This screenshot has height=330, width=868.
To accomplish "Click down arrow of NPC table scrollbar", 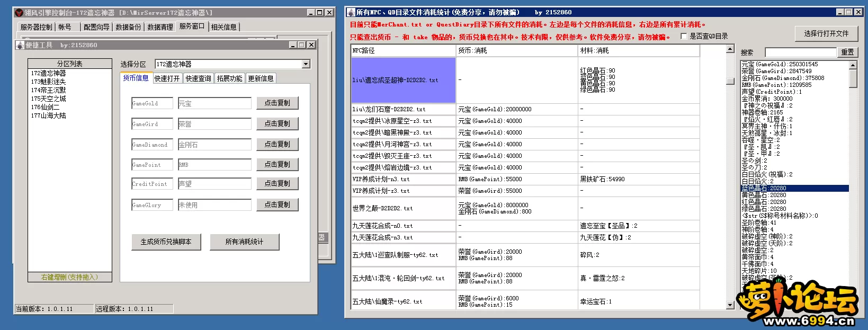I will [x=730, y=305].
